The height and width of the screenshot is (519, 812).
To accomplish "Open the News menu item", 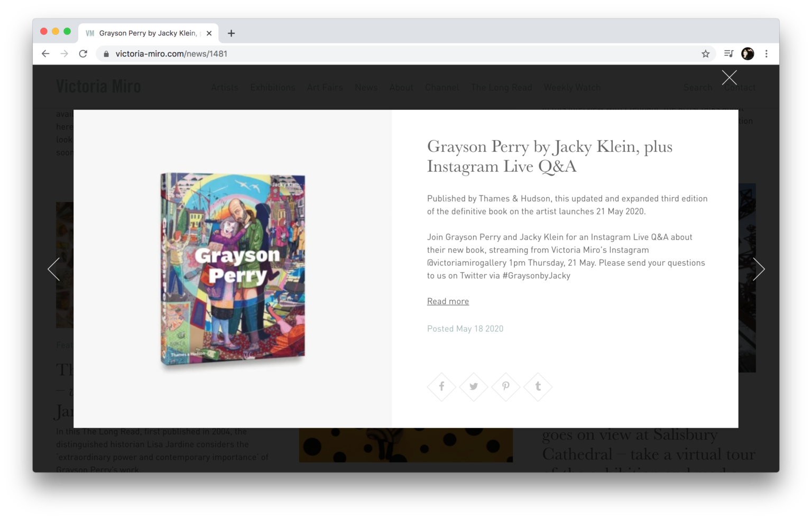I will 366,87.
